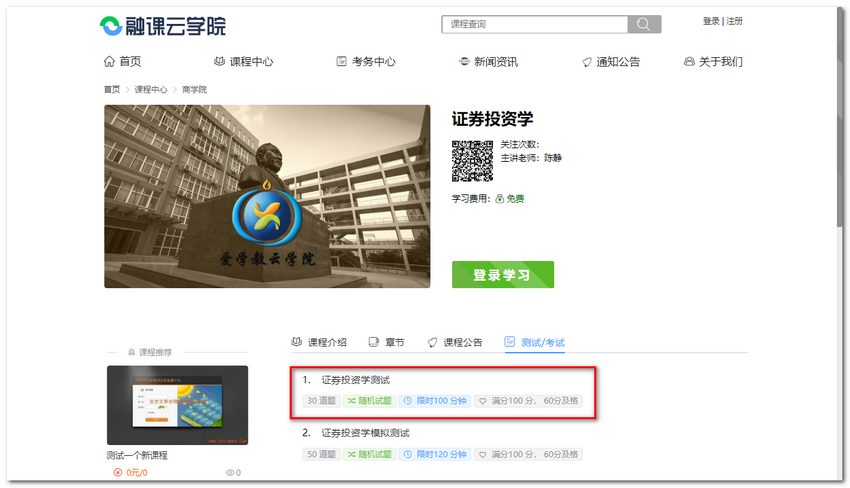Select the 测试/考试 tab
Viewport: 850px width, 488px height.
tap(535, 342)
